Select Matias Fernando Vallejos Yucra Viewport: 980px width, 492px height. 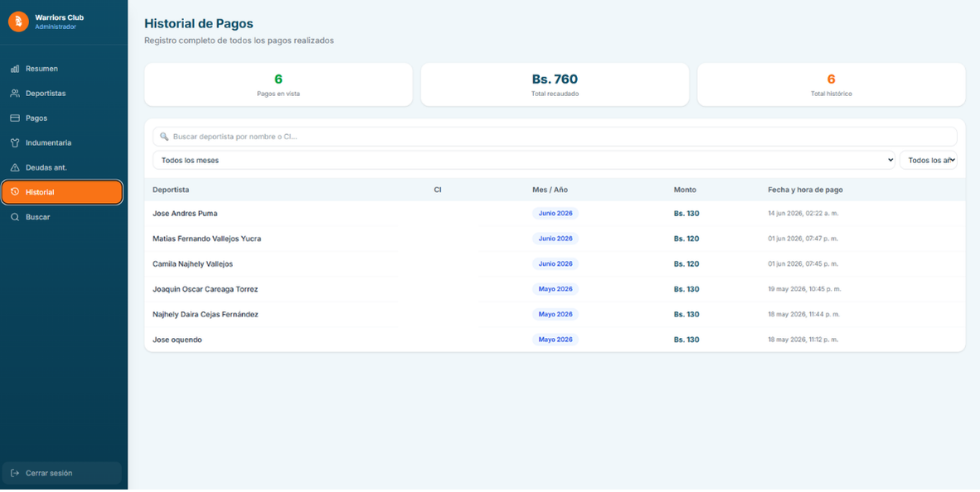(207, 239)
